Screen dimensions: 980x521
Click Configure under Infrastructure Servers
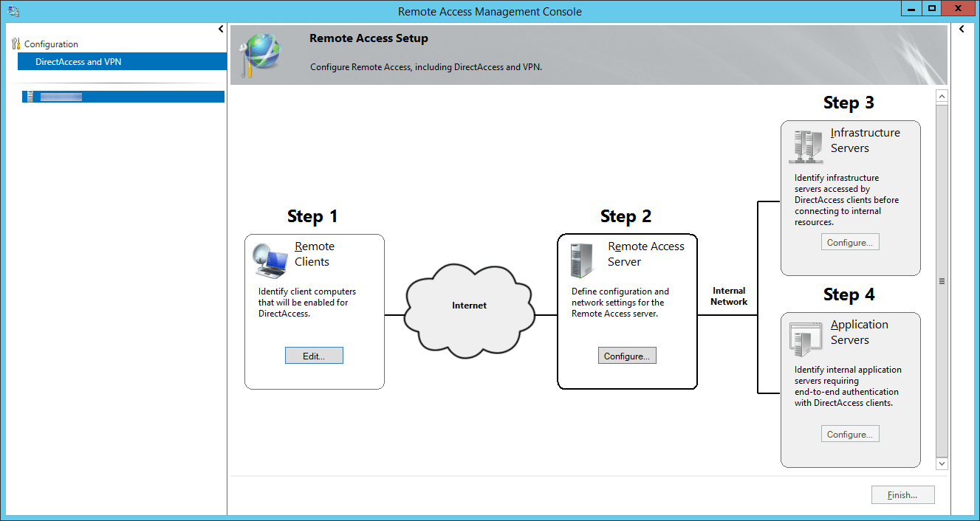pos(850,241)
